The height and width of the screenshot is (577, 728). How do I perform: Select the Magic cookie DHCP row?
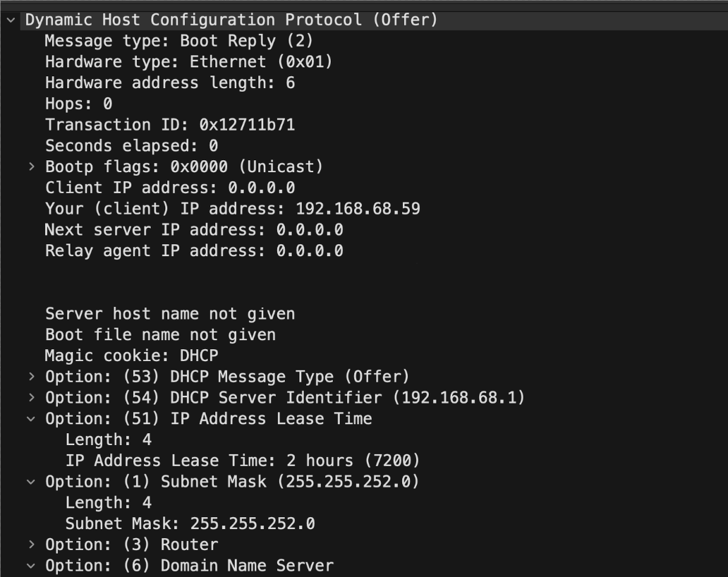point(131,356)
